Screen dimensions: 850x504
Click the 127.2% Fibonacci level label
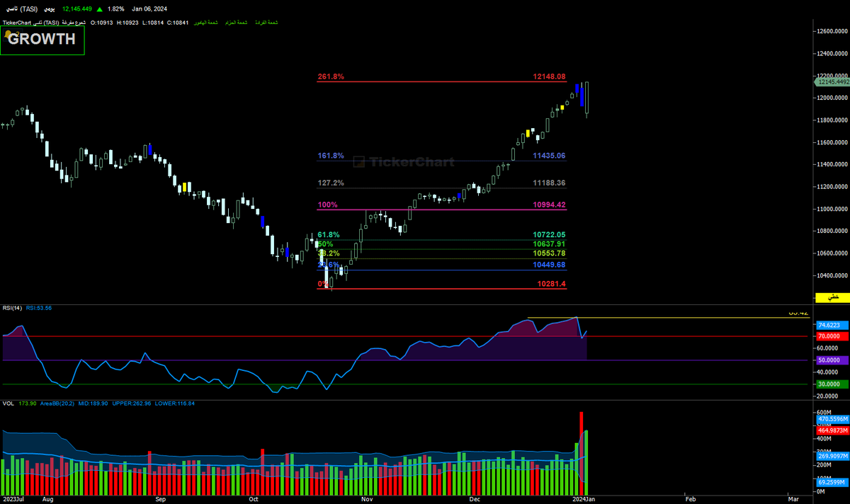coord(331,183)
